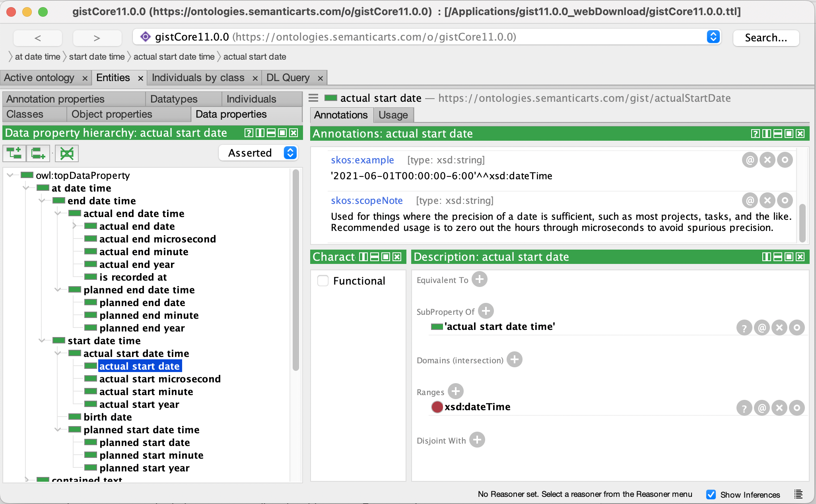This screenshot has height=504, width=816.
Task: Disable the Show Inferences checkbox
Action: click(x=711, y=494)
